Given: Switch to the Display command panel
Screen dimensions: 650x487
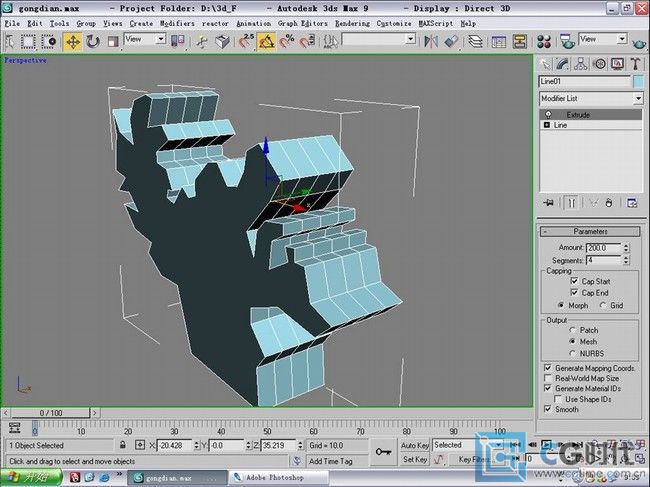Looking at the screenshot, I should tap(617, 64).
